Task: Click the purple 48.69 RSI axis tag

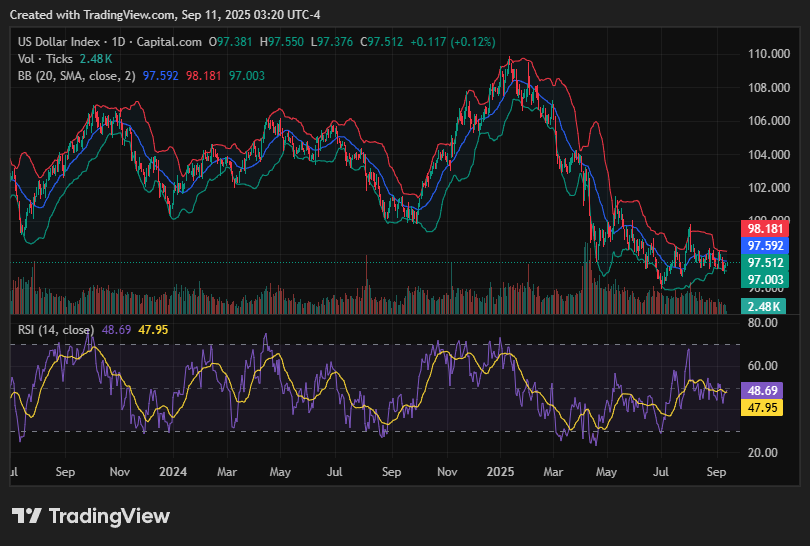Action: click(x=762, y=391)
